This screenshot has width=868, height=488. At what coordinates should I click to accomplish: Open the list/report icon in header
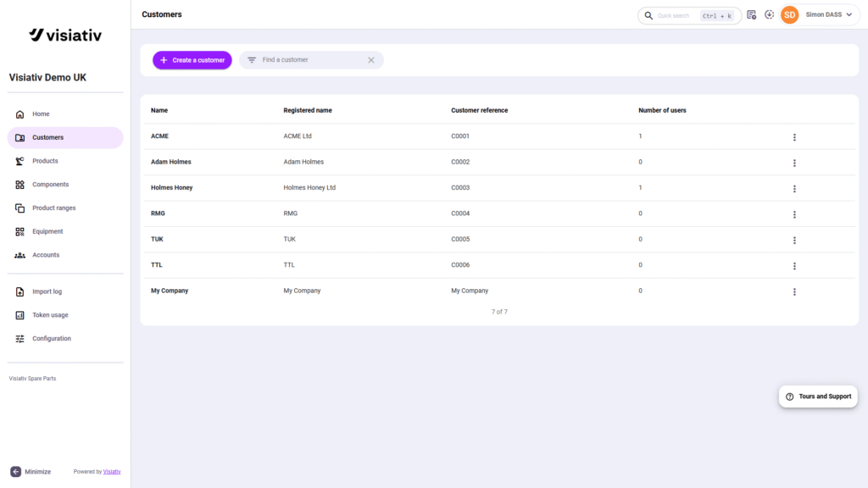[x=751, y=15]
